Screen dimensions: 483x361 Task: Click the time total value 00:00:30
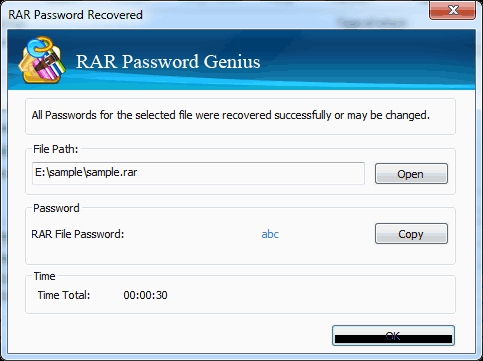click(x=145, y=295)
